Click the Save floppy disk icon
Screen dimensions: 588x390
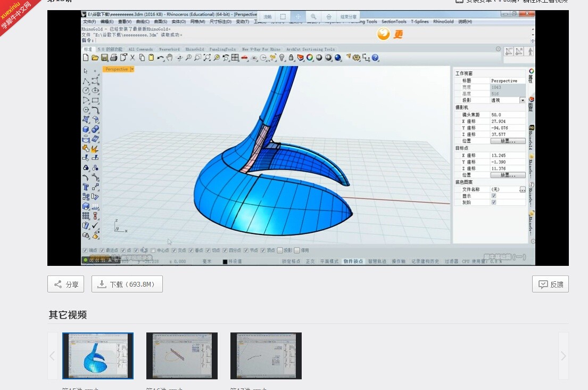(x=104, y=58)
